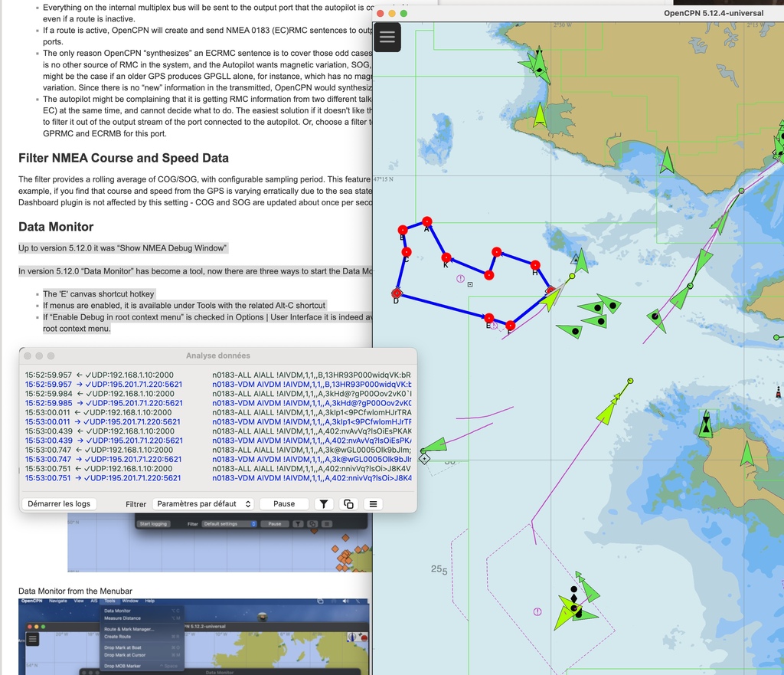Image resolution: width=784 pixels, height=675 pixels.
Task: Click the copy-to-clipboard icon in Data Monitor
Action: tap(348, 504)
